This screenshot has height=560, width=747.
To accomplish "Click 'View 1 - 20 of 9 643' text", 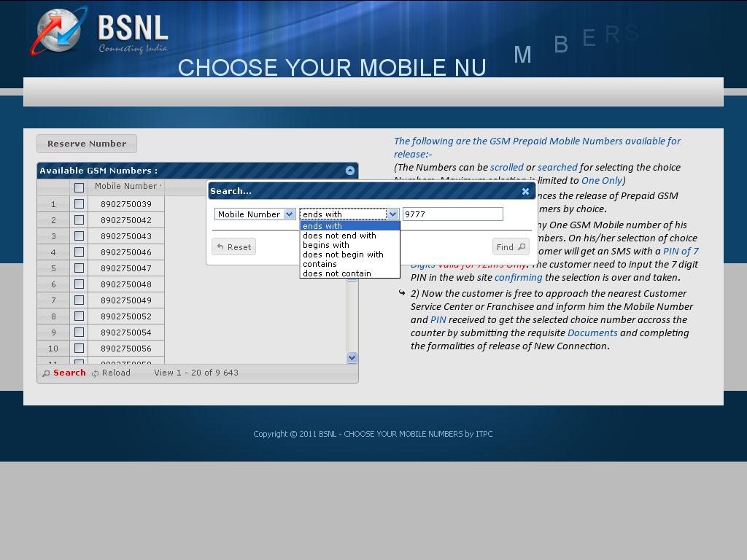I will 196,373.
